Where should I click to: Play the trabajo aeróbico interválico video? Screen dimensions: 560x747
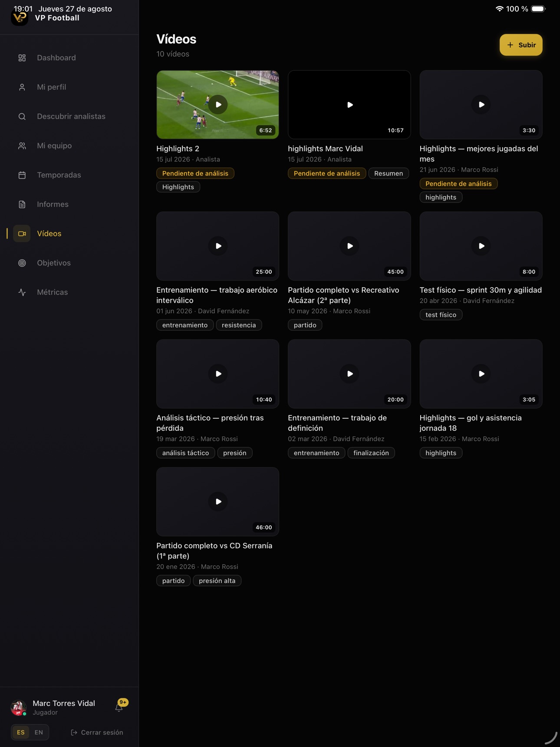[x=218, y=246]
